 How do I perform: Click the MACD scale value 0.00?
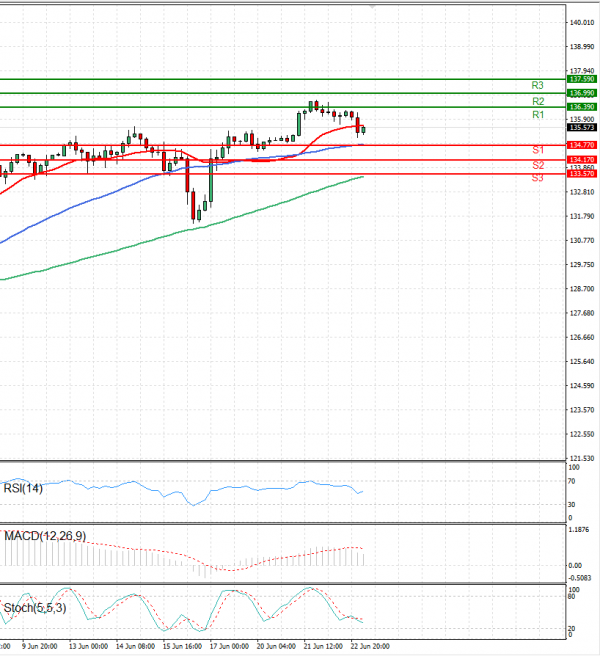pyautogui.click(x=575, y=566)
